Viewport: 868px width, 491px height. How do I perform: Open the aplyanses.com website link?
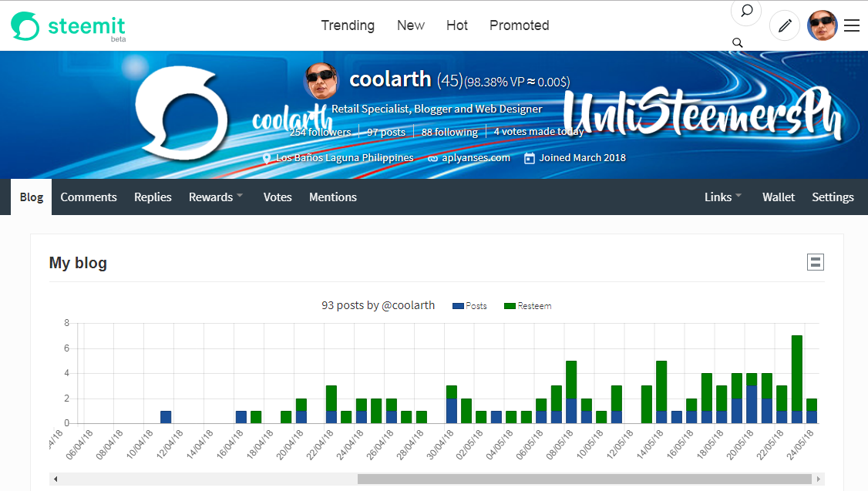tap(476, 158)
